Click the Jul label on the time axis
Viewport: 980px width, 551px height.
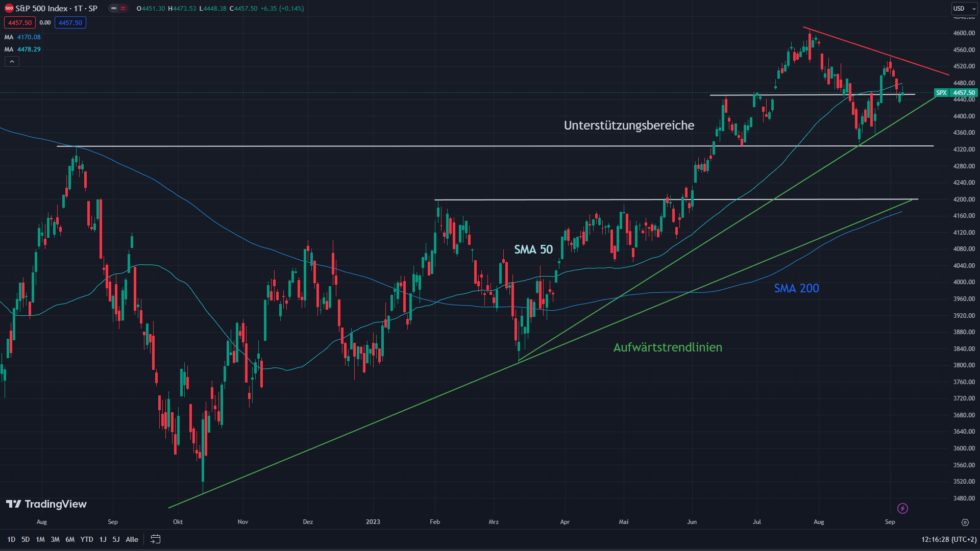pos(757,522)
